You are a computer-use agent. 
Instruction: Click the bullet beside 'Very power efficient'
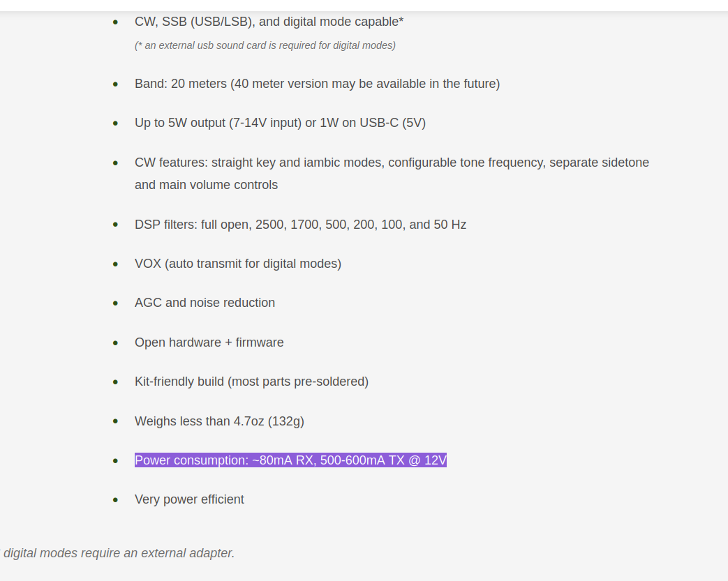tap(116, 500)
